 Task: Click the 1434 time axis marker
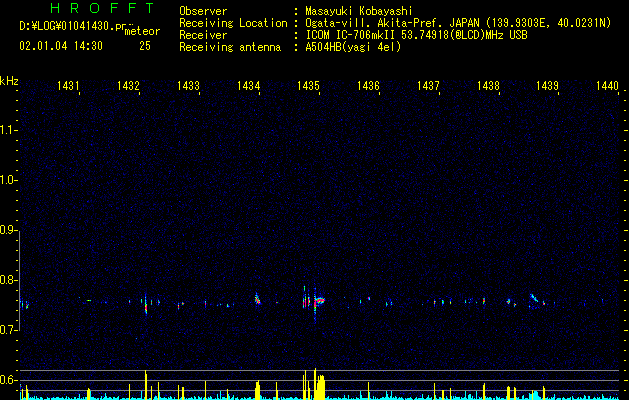(248, 85)
